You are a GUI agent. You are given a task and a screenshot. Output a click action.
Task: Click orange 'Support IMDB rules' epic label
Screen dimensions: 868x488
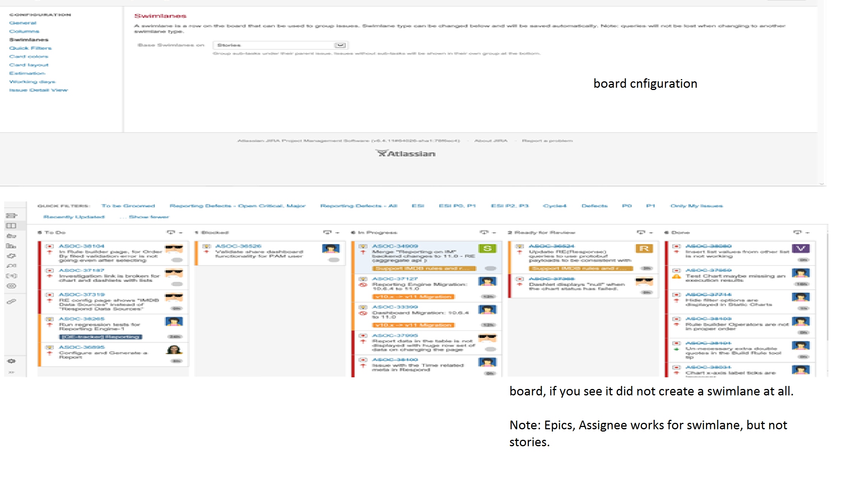pyautogui.click(x=424, y=268)
